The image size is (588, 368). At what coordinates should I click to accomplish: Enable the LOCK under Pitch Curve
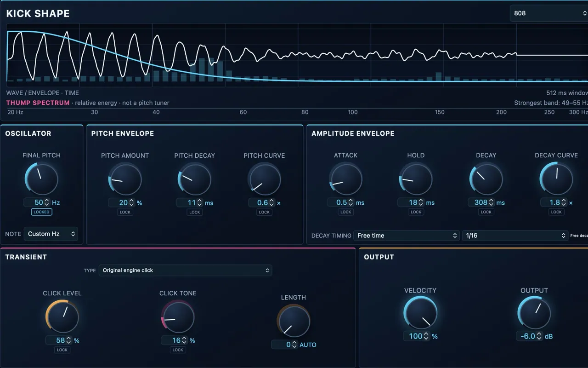point(264,213)
